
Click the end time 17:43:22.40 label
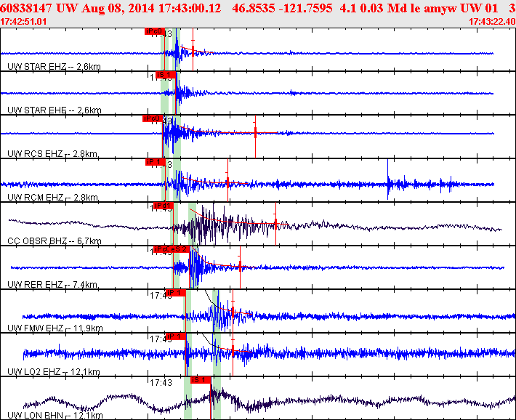(492, 22)
